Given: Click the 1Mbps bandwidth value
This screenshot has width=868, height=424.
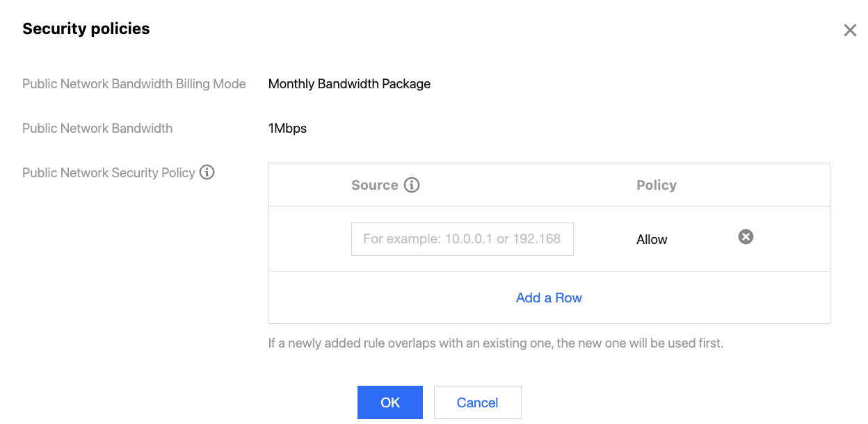Looking at the screenshot, I should click(287, 129).
